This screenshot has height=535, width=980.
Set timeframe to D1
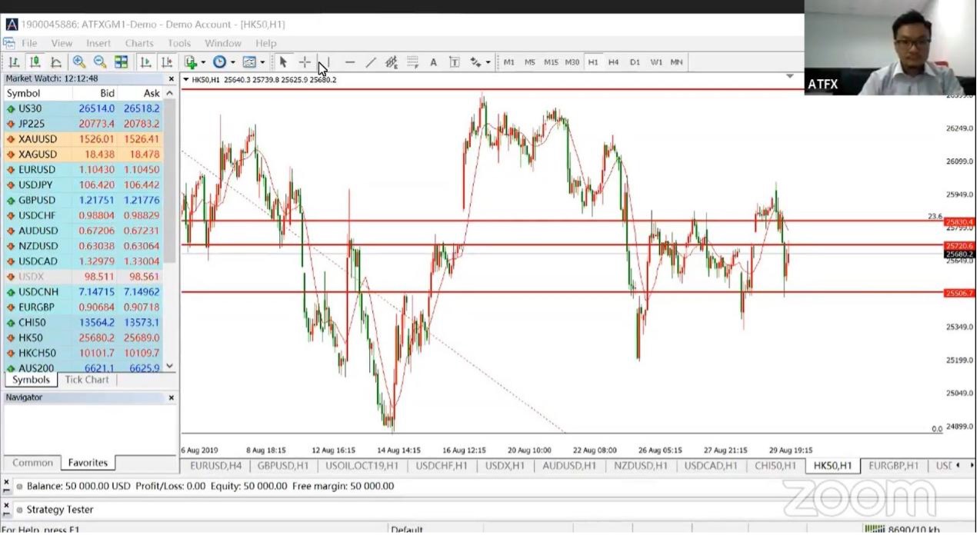click(x=635, y=62)
